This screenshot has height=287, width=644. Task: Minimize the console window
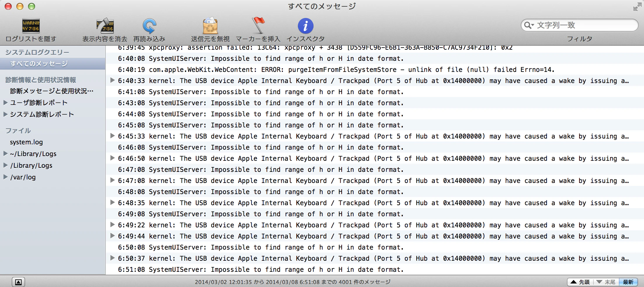(20, 6)
